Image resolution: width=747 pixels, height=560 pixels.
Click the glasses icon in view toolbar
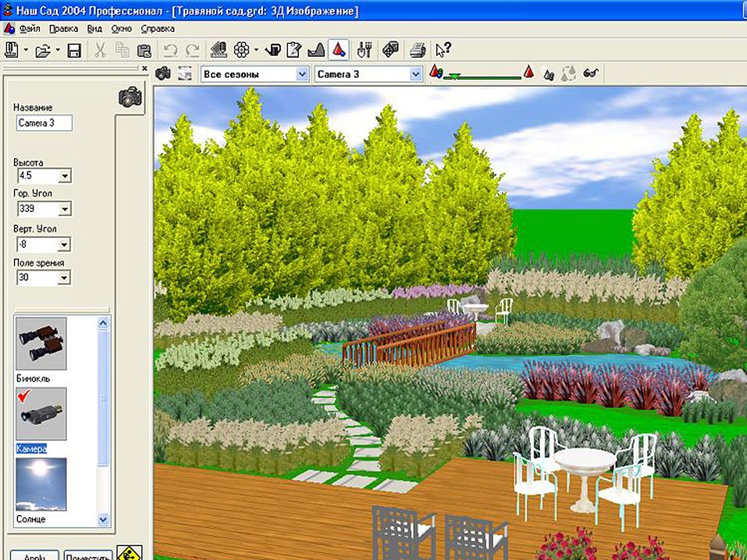(591, 74)
